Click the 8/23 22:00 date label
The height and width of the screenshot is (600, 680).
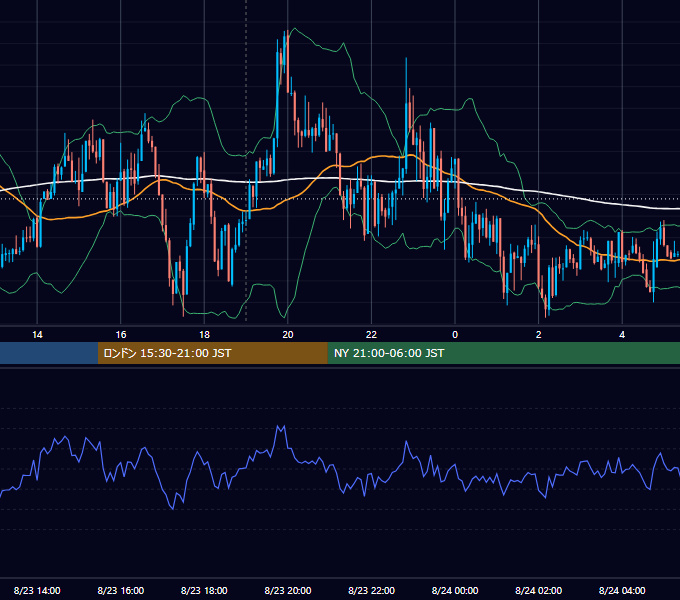(371, 590)
